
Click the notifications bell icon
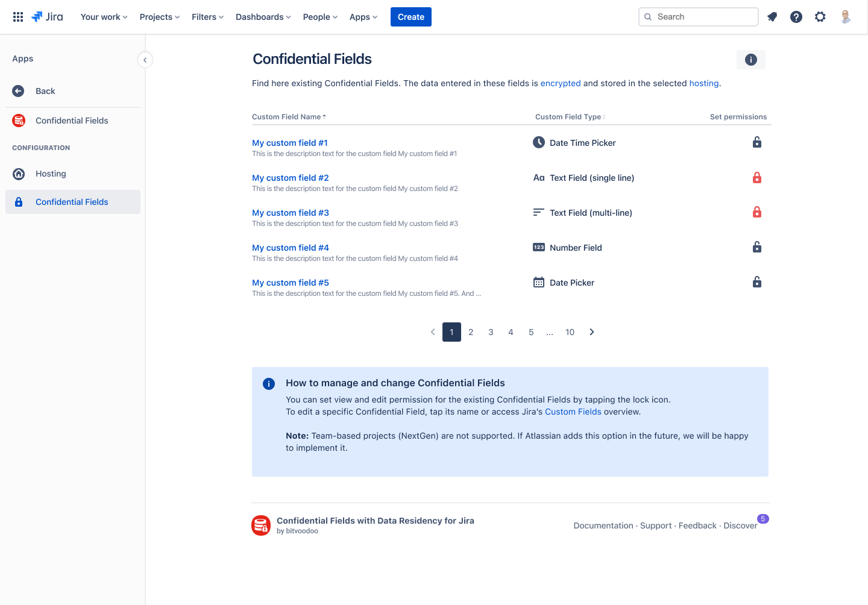[772, 16]
